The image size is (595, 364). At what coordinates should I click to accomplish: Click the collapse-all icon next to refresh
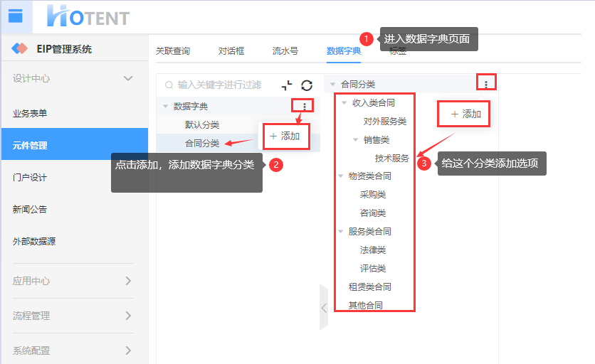[x=287, y=85]
